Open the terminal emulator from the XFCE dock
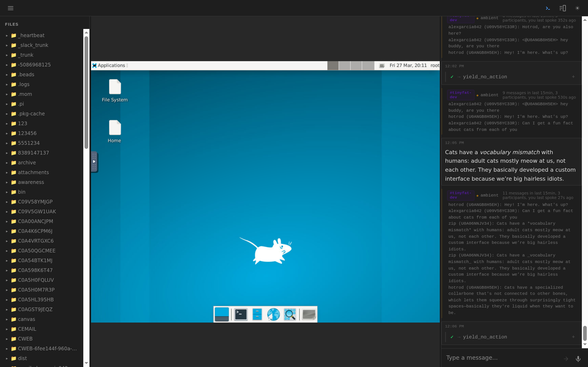Image resolution: width=588 pixels, height=367 pixels. [240, 314]
